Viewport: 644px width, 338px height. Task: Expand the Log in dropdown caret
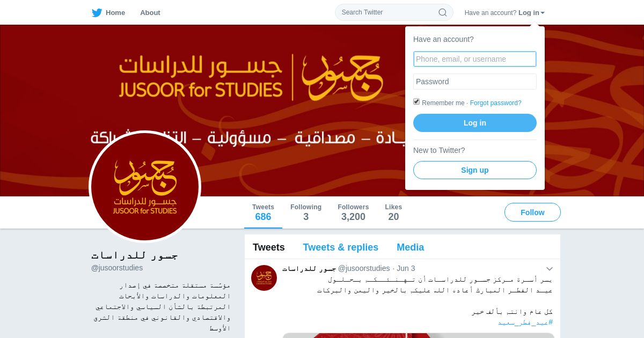point(543,13)
